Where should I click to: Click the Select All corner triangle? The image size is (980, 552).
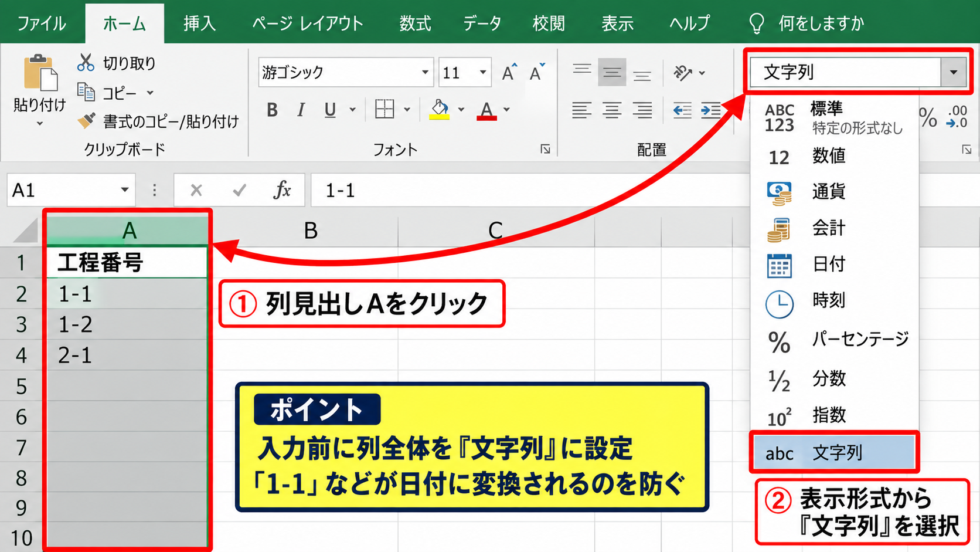[x=24, y=231]
